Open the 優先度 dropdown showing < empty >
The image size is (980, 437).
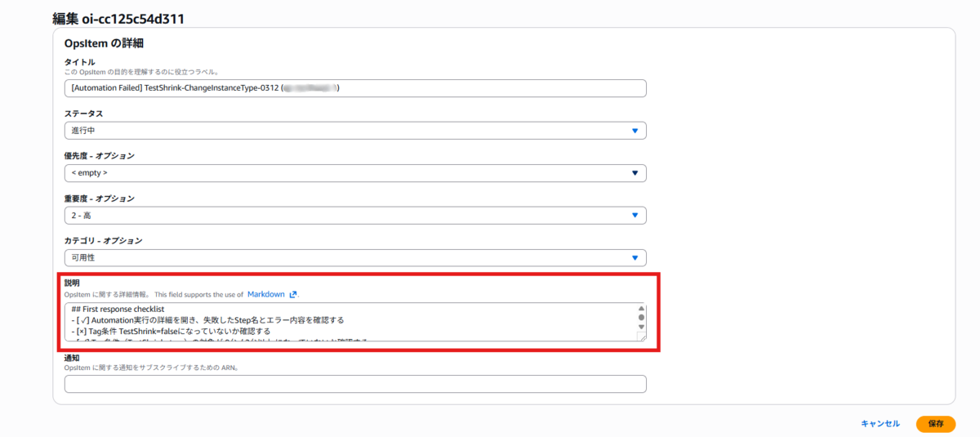tap(355, 173)
